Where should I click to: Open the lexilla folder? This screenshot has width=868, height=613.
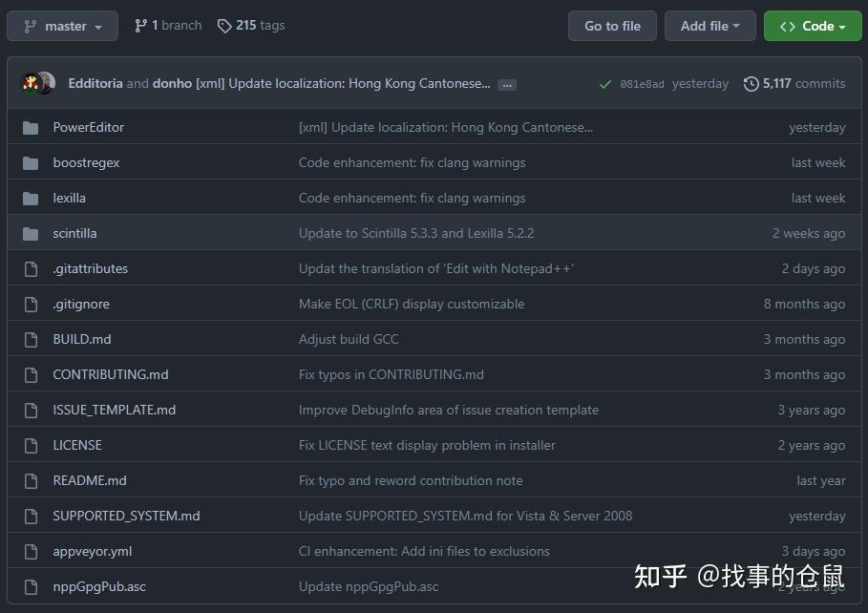pyautogui.click(x=69, y=199)
